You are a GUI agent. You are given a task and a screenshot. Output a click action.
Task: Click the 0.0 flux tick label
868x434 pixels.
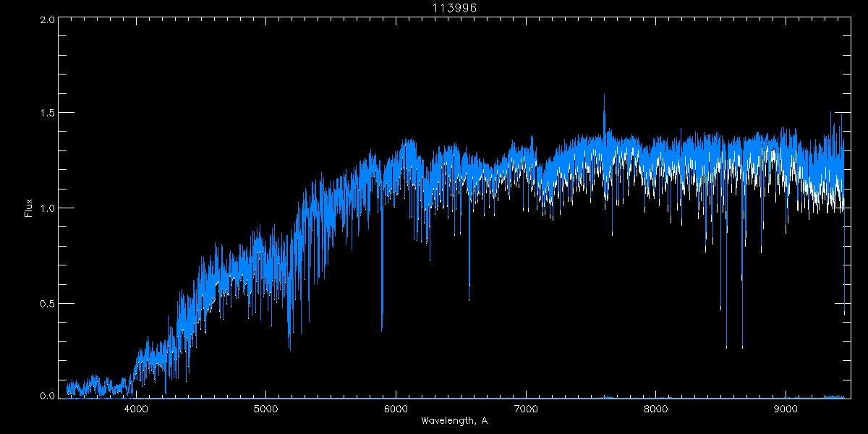tap(47, 396)
